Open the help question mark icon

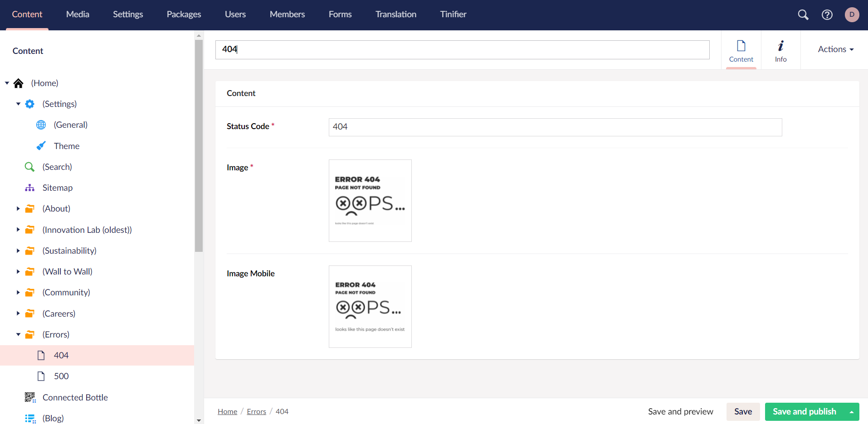tap(827, 14)
